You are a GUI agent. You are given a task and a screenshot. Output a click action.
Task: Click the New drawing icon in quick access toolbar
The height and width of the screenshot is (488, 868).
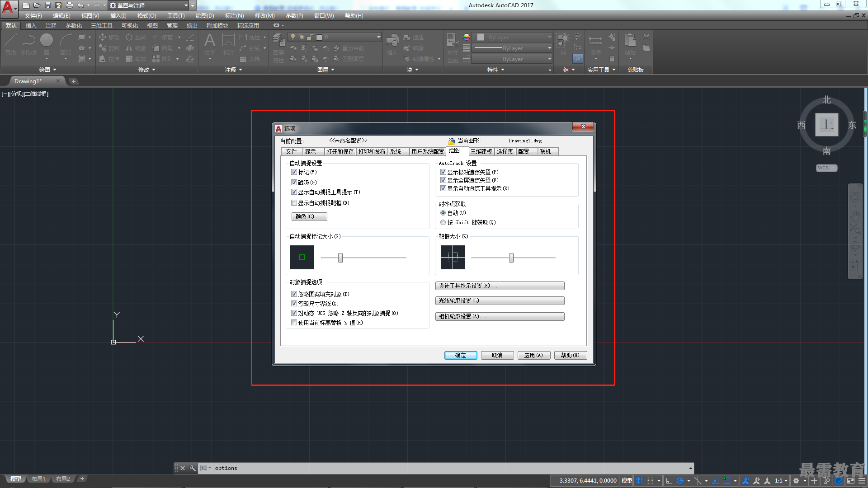(x=26, y=5)
